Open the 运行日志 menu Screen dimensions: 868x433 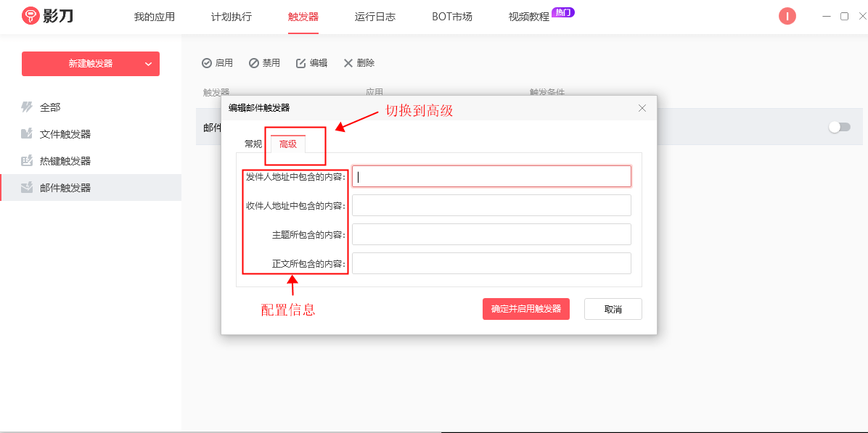tap(374, 17)
